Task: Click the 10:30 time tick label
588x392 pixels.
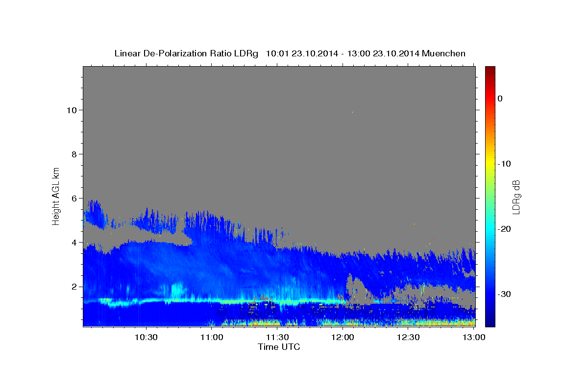Action: pos(146,337)
